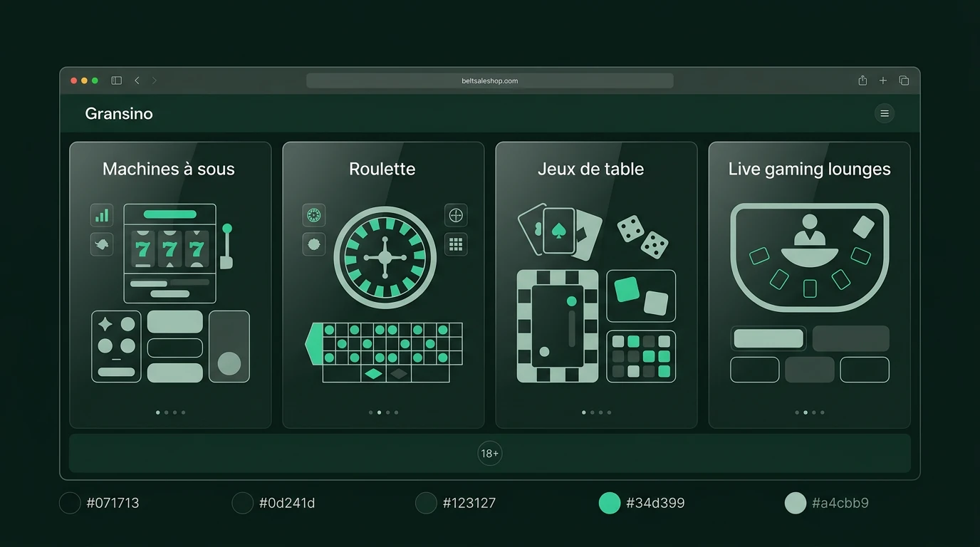Click the grid icon in Roulette card

[456, 244]
